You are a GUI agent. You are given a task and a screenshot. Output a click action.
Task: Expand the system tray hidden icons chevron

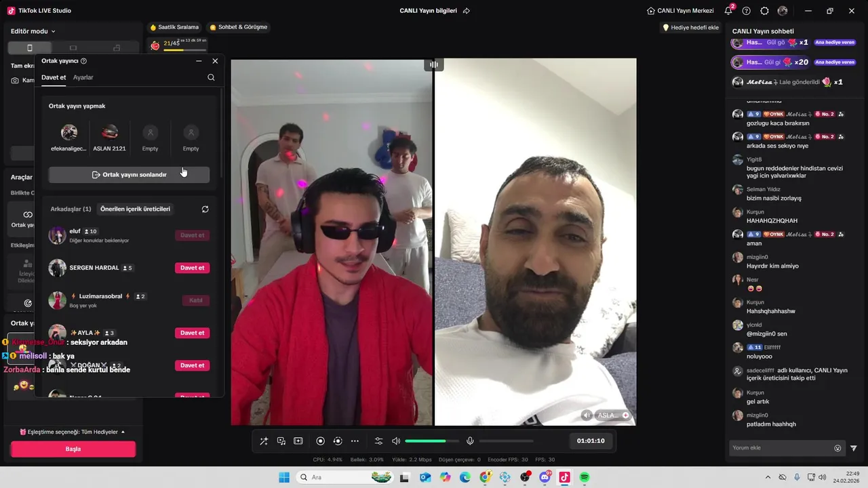click(x=768, y=477)
